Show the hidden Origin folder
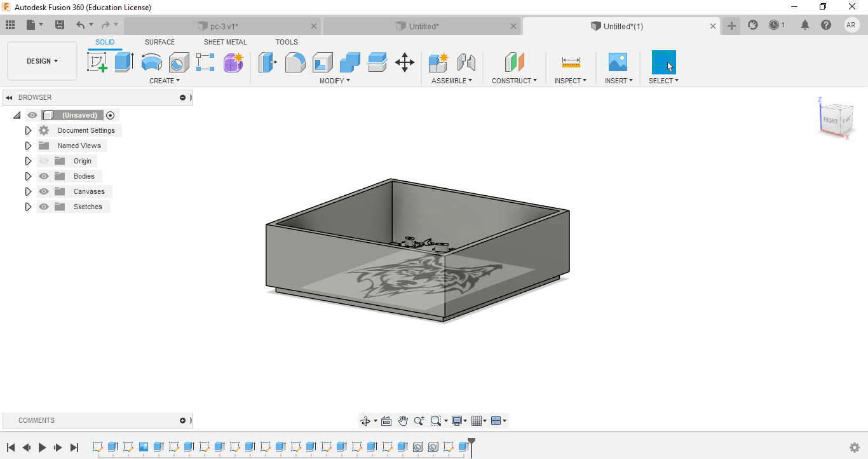 [44, 161]
